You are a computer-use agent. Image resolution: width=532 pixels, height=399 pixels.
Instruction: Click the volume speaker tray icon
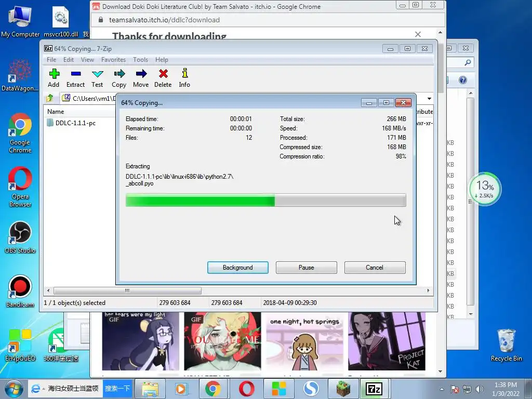tap(479, 389)
